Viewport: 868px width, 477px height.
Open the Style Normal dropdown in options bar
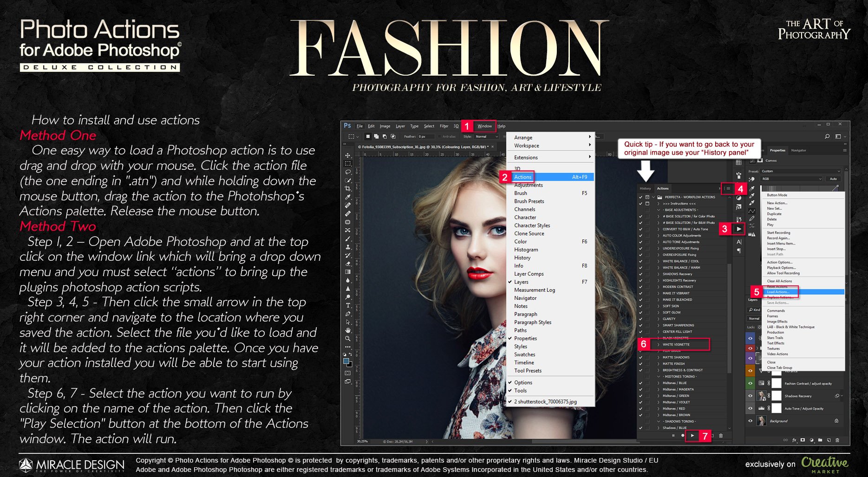click(x=486, y=136)
